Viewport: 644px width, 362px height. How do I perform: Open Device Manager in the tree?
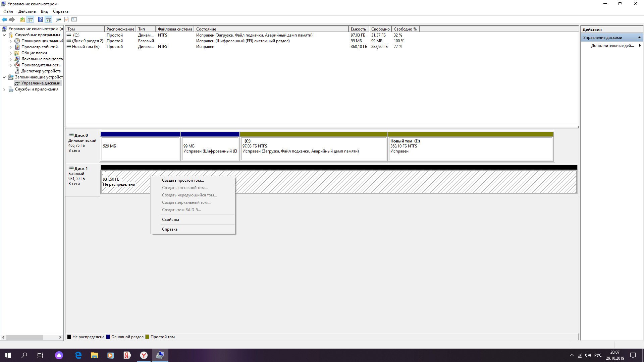coord(41,71)
